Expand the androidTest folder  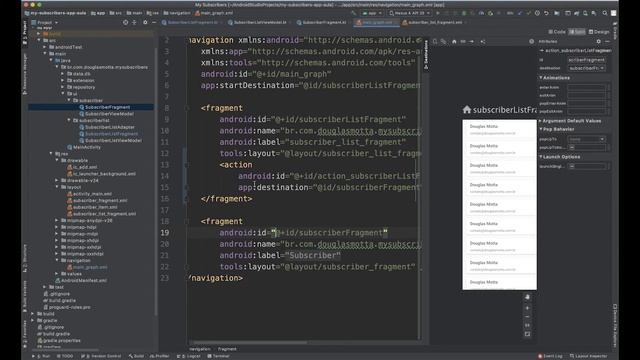coord(45,47)
